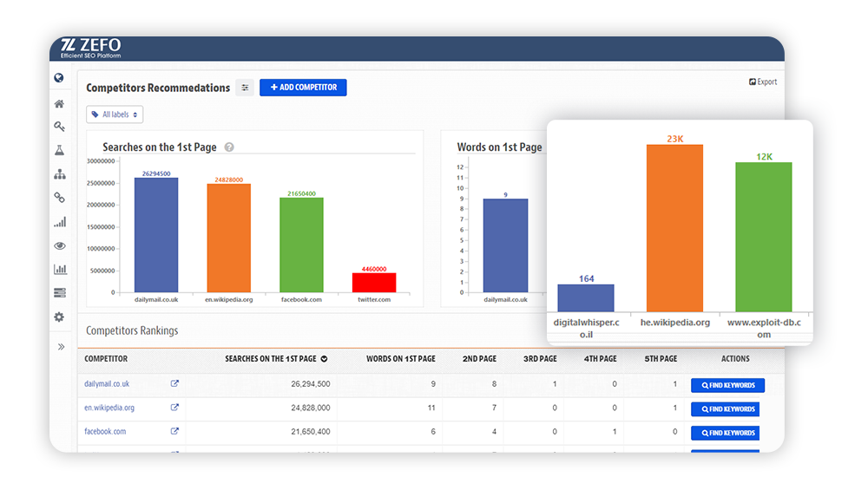Open the signal bars ranking icon
The image size is (868, 490).
[60, 222]
